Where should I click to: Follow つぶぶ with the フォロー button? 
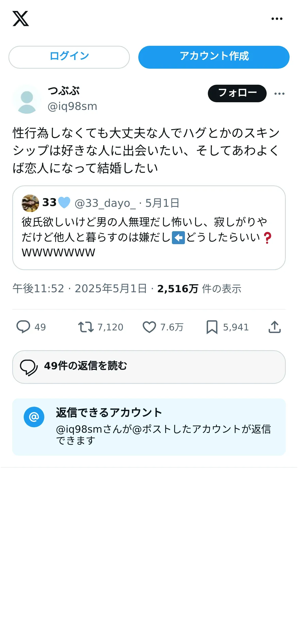[237, 93]
